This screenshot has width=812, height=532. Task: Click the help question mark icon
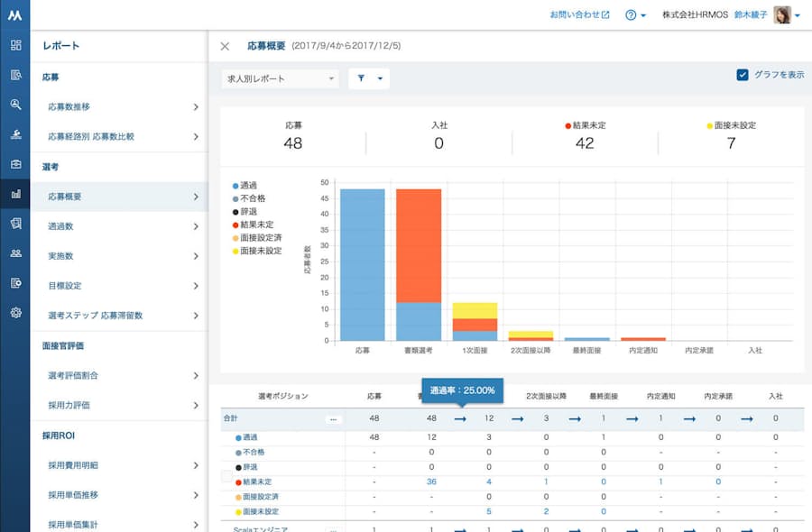click(x=631, y=15)
